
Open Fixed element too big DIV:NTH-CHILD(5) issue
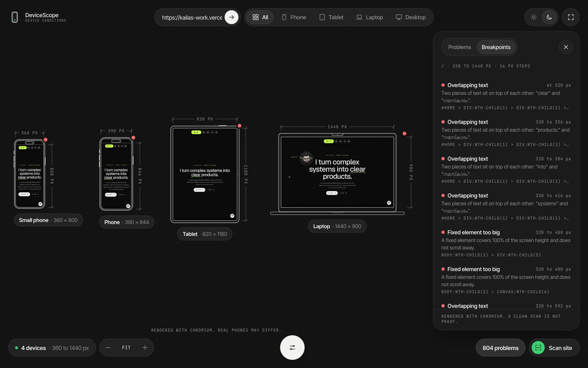coord(506,244)
